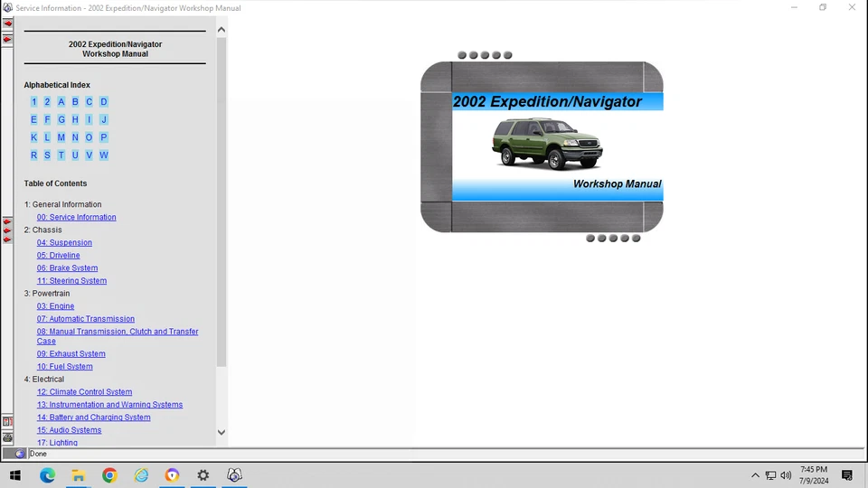Viewport: 868px width, 488px height.
Task: Open the 00: Service Information link
Action: (76, 218)
